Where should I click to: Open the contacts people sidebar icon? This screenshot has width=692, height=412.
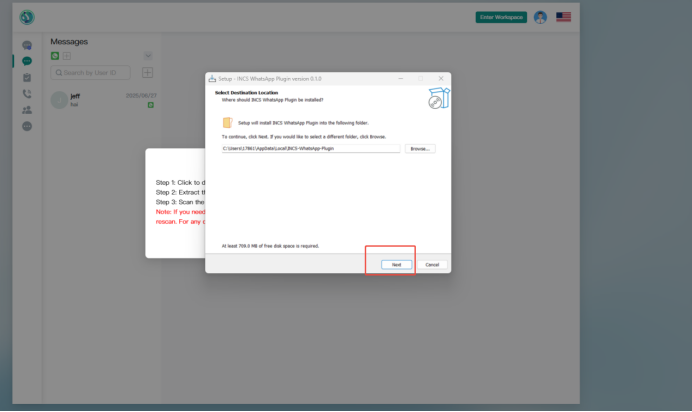coord(27,109)
